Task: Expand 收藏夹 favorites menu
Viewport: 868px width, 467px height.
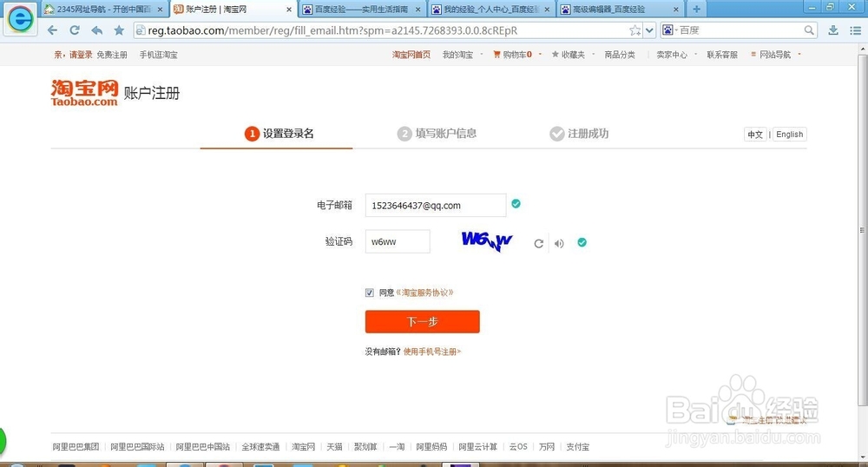Action: [571, 54]
